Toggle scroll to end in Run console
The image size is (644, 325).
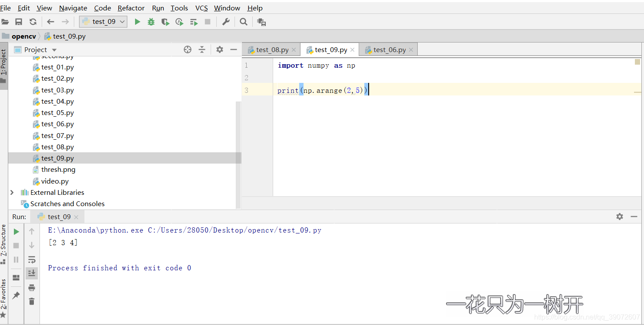click(32, 273)
